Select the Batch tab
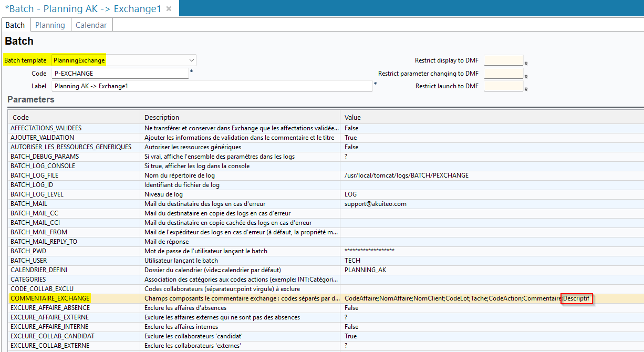 click(15, 25)
